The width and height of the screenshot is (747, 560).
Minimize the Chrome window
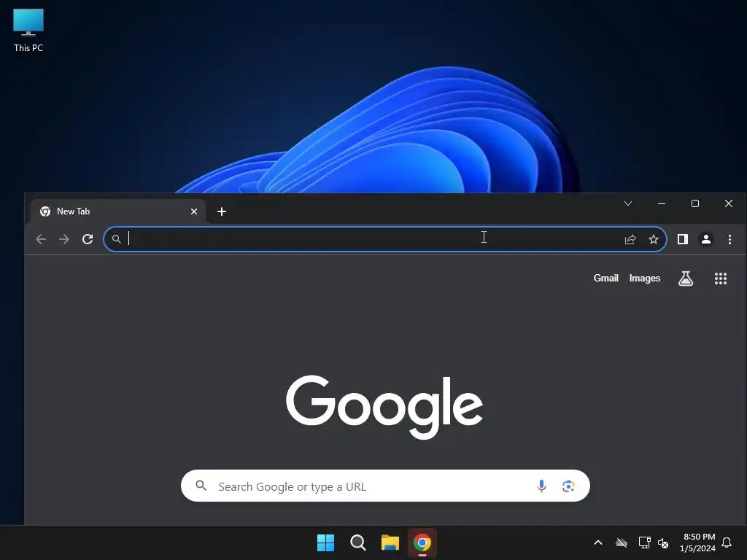pyautogui.click(x=661, y=204)
